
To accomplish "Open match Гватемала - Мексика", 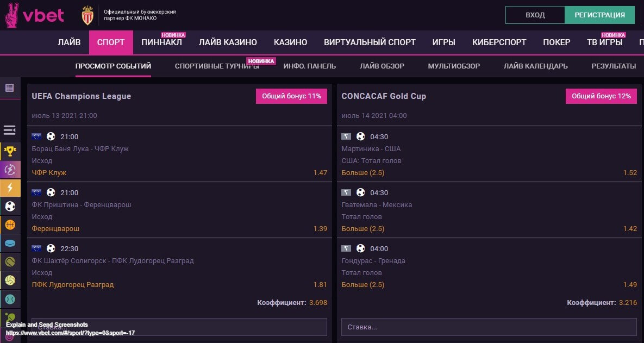I will [377, 204].
